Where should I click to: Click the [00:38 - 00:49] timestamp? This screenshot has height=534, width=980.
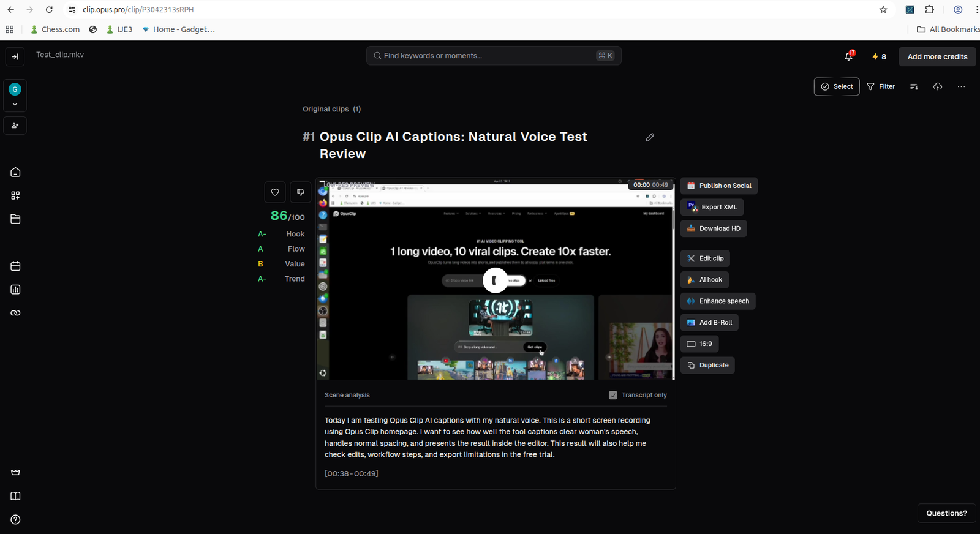pyautogui.click(x=352, y=473)
